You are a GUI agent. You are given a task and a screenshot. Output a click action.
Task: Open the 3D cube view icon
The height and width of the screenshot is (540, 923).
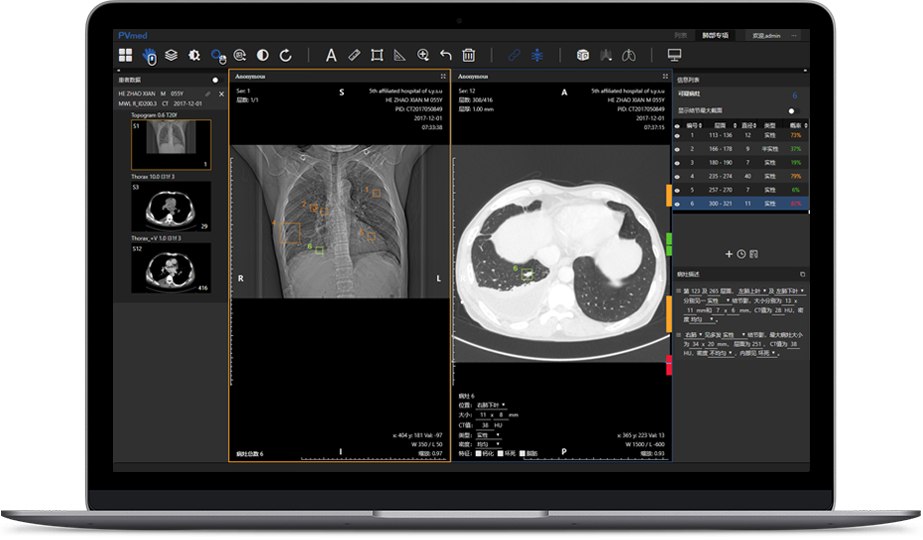(583, 55)
